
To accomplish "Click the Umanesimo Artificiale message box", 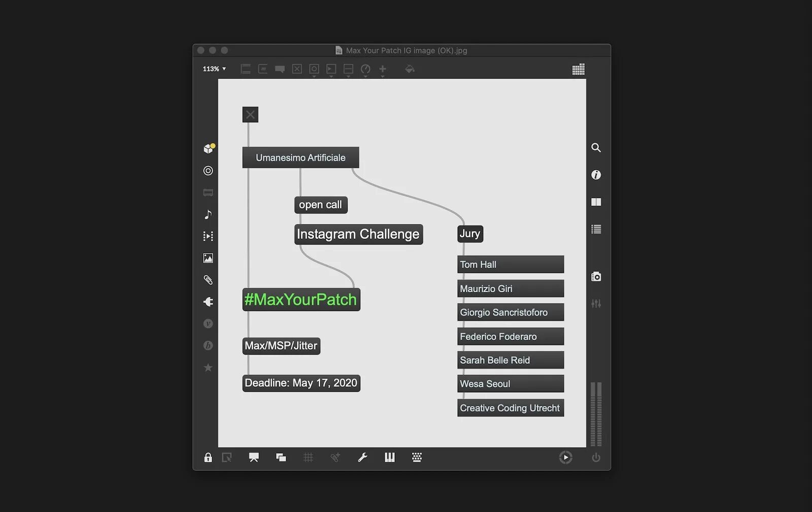I will coord(300,158).
